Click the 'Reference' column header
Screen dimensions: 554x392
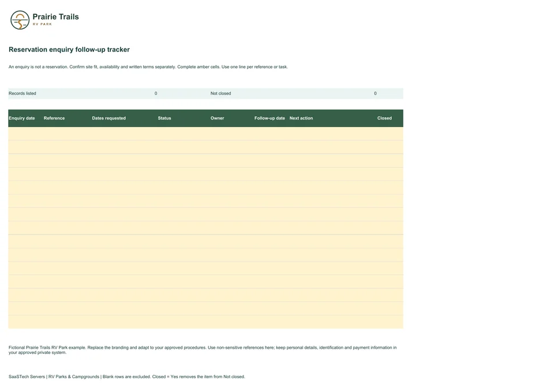(x=54, y=118)
